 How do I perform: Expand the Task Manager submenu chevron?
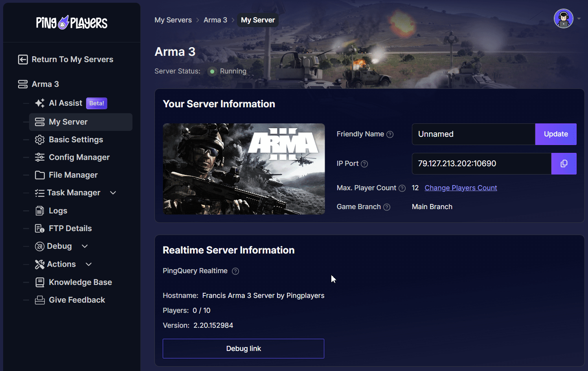(x=113, y=193)
